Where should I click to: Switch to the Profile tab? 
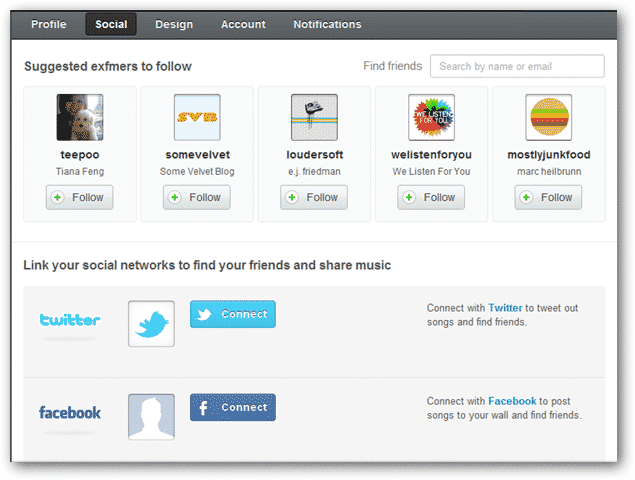tap(49, 24)
